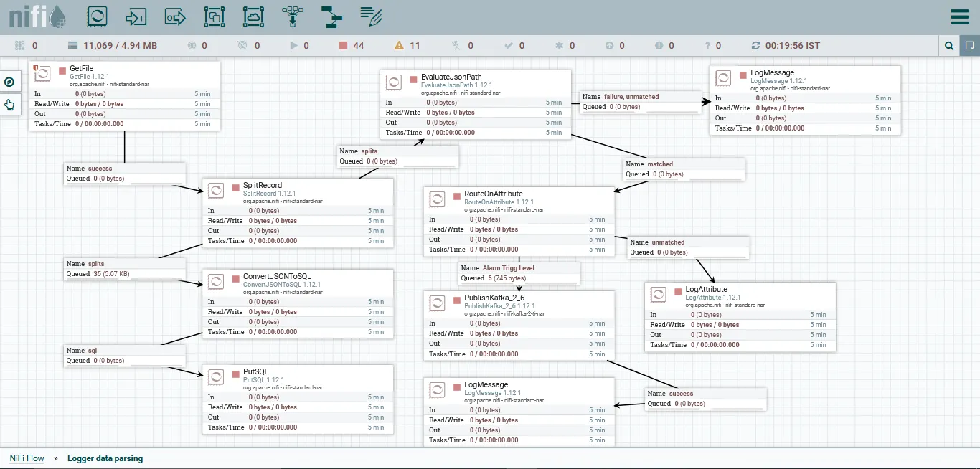Expand the Navigate panel

tap(9, 82)
